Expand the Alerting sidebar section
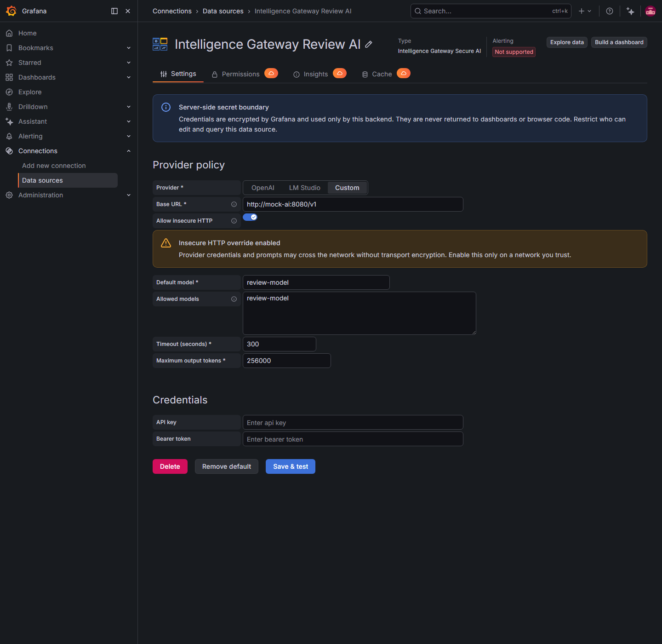This screenshot has width=662, height=644. pyautogui.click(x=129, y=136)
